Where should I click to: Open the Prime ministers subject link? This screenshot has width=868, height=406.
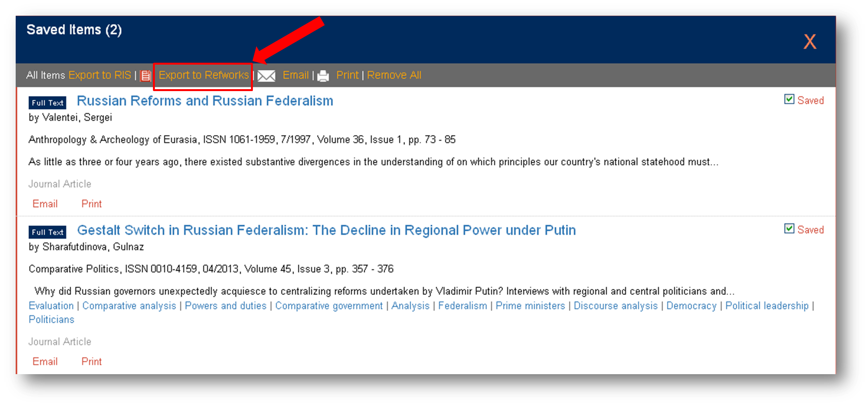(530, 306)
